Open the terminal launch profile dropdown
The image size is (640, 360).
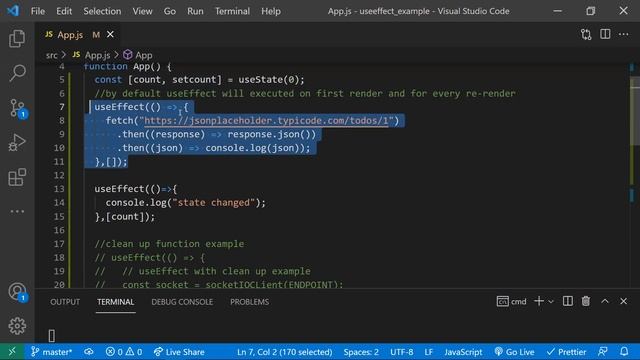pos(551,302)
